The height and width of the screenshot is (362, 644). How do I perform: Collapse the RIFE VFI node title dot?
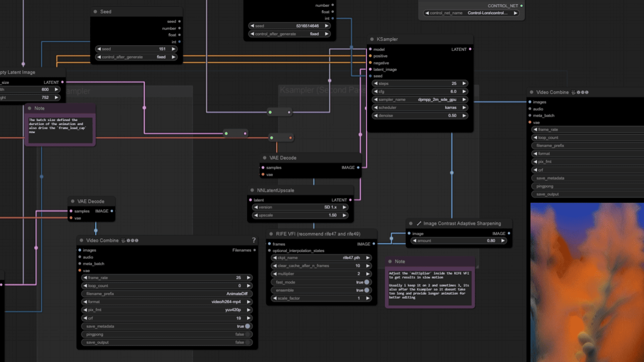coord(271,234)
